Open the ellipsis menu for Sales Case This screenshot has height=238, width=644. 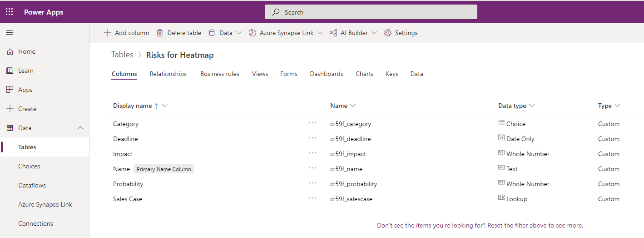pyautogui.click(x=312, y=198)
